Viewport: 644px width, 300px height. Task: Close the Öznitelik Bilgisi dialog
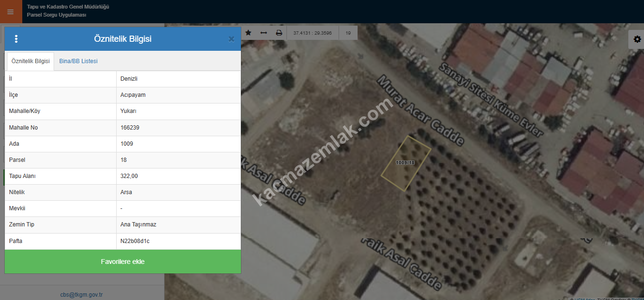(231, 39)
